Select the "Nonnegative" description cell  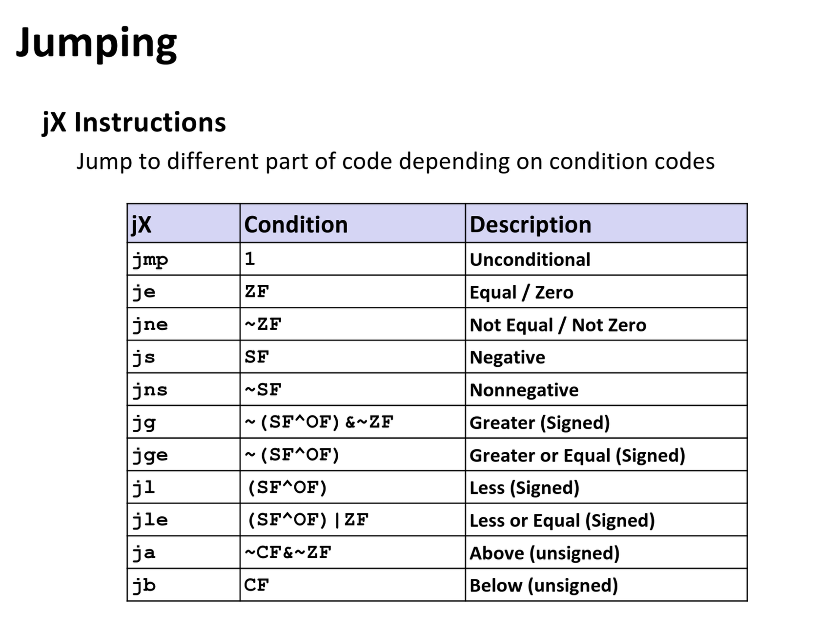coord(524,390)
